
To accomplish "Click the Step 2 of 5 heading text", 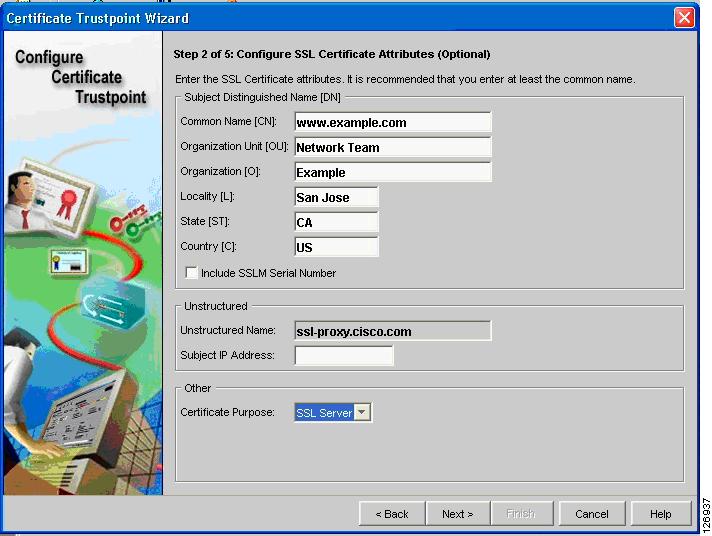I will coord(332,54).
